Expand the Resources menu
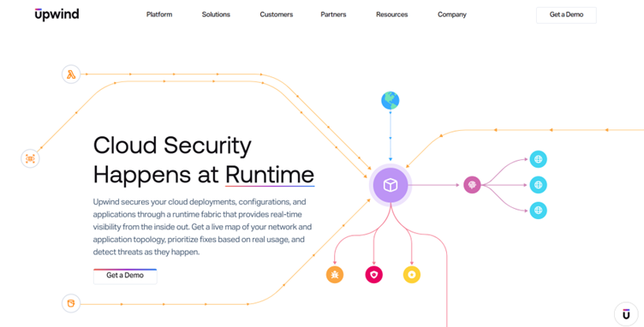The height and width of the screenshot is (327, 644). (392, 15)
